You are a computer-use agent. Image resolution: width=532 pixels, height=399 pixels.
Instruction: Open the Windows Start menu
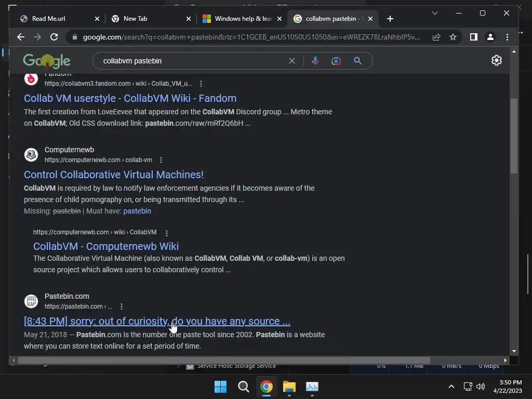220,387
